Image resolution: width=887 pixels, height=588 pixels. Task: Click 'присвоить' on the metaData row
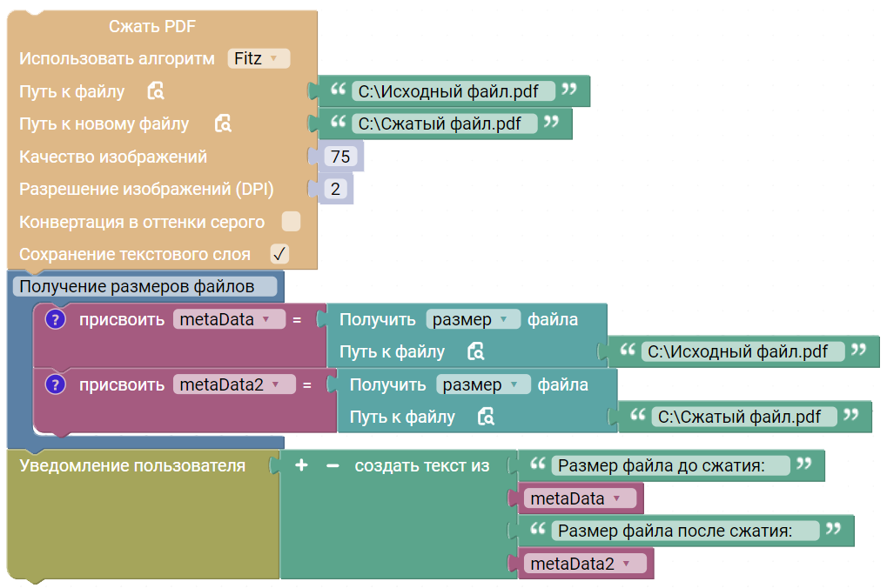[122, 319]
